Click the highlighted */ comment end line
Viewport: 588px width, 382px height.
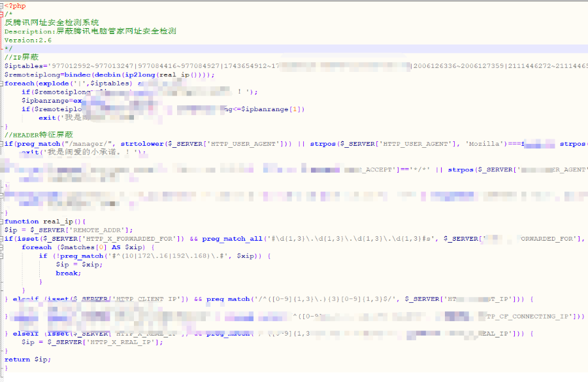point(8,48)
